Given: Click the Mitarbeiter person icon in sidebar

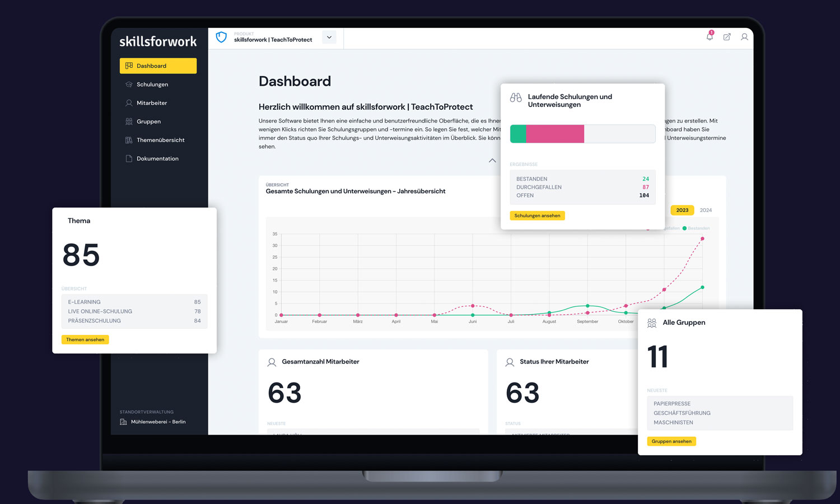Looking at the screenshot, I should point(129,102).
